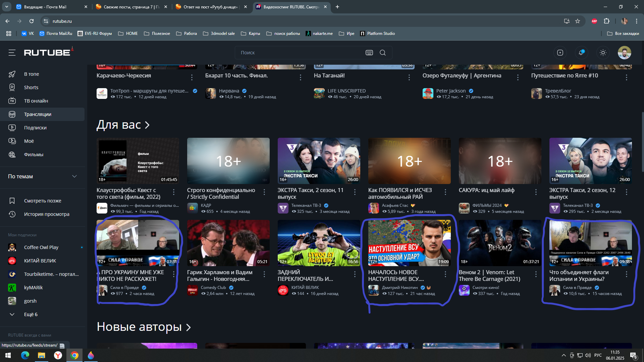Open the Новые авторы section link

144,327
